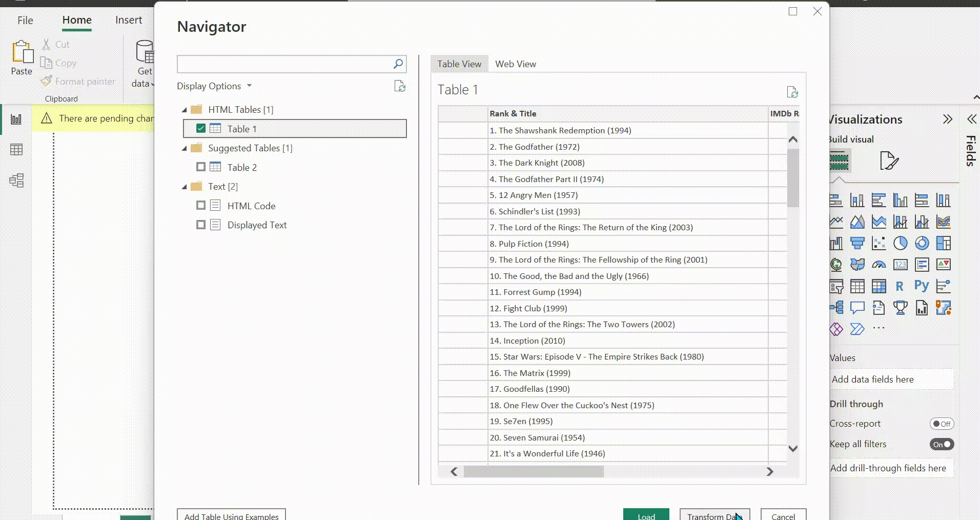
Task: Click the Add data fields here well
Action: point(891,379)
